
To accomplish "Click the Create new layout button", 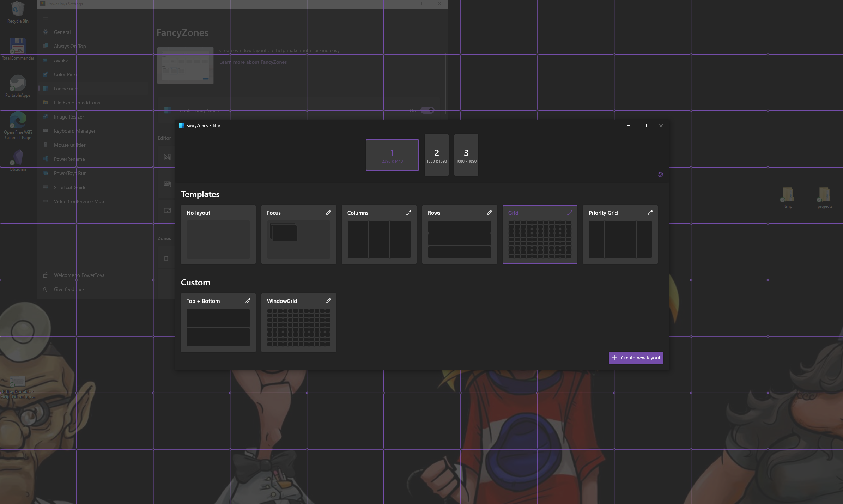I will (x=636, y=358).
